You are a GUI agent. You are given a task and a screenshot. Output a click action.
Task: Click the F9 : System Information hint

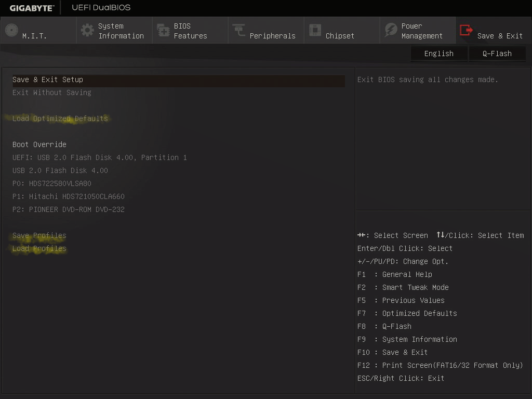click(x=407, y=339)
